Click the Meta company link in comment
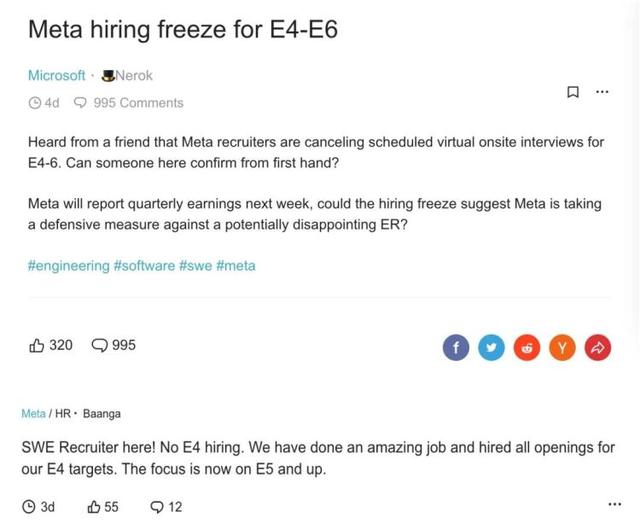 (x=33, y=414)
